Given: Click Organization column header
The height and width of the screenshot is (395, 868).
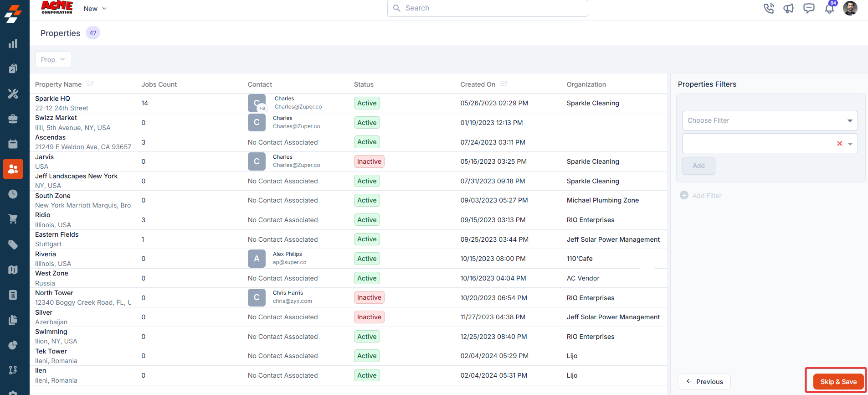Looking at the screenshot, I should 586,84.
